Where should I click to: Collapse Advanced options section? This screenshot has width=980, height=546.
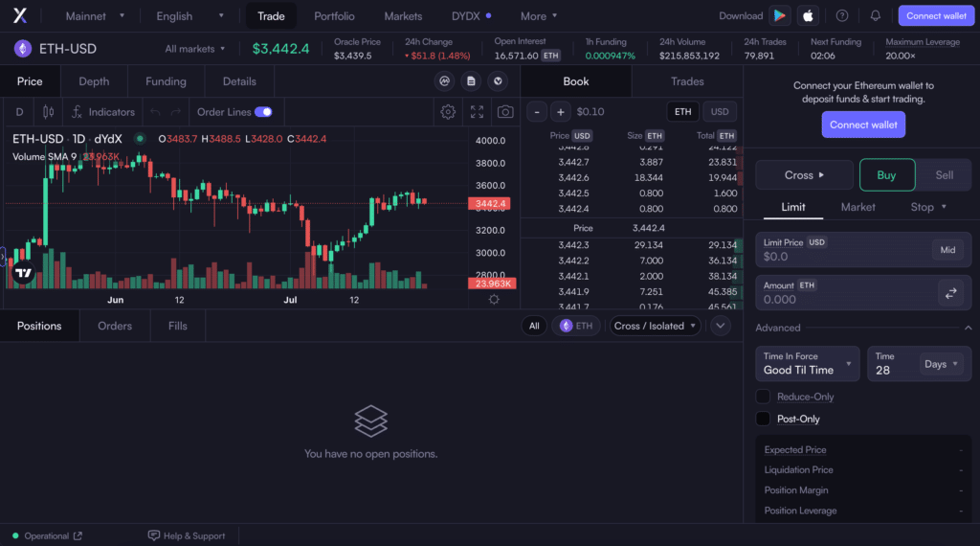pyautogui.click(x=968, y=328)
